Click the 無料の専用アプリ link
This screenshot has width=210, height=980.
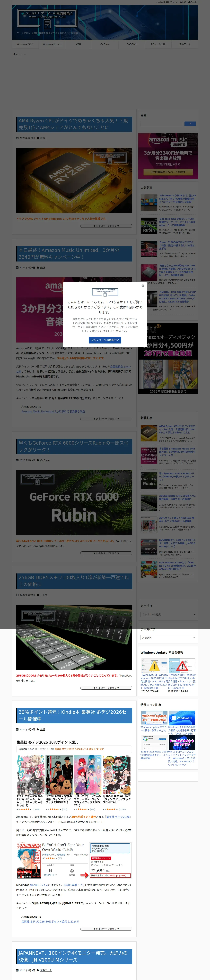(74, 885)
